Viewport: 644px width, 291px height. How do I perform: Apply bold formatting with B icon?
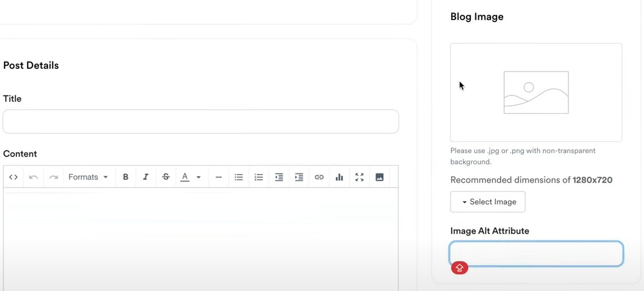point(126,177)
